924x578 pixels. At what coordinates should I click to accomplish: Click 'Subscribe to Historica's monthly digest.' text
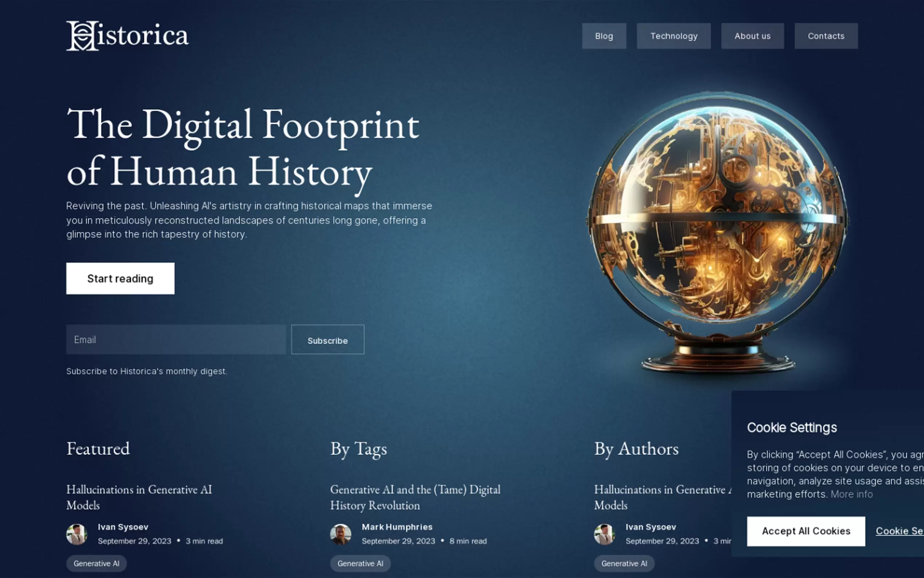147,371
